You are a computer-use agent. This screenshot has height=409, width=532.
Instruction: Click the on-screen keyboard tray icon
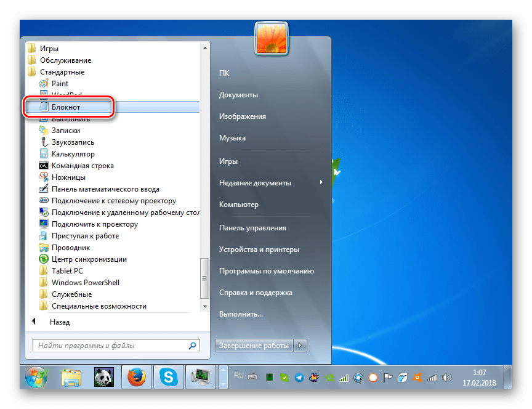click(x=252, y=376)
